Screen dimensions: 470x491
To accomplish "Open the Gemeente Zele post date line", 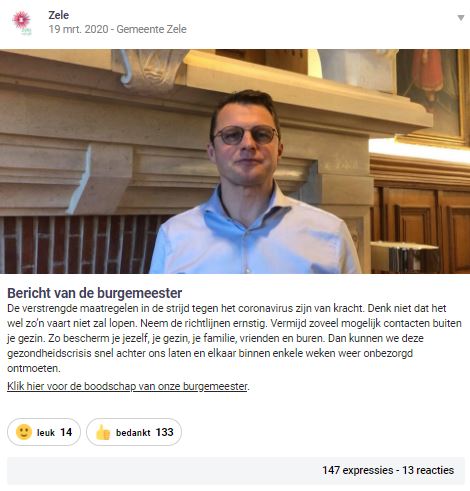I will coord(117,29).
